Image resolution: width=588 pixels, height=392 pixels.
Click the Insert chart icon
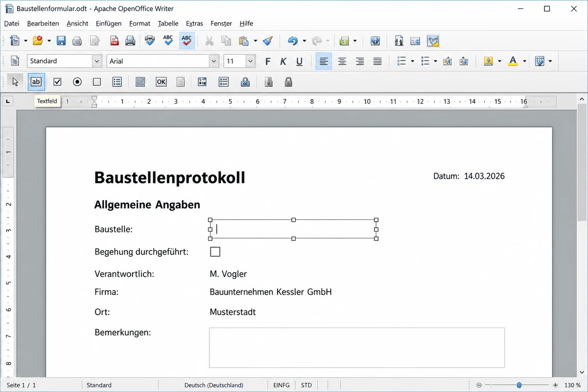pos(344,41)
